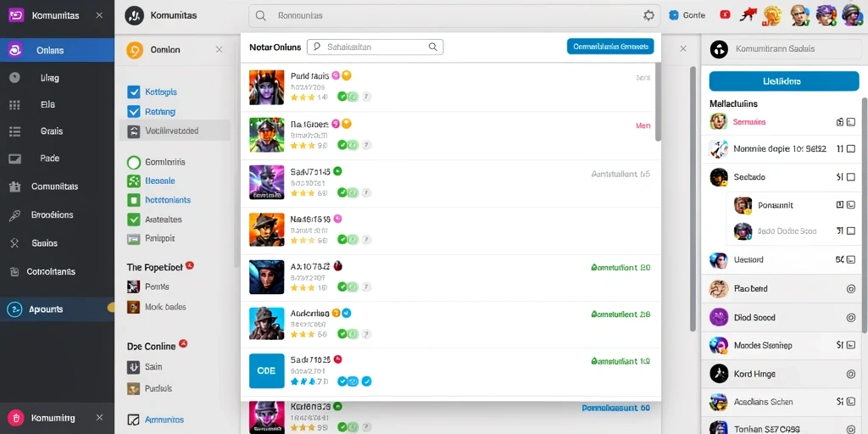The image size is (868, 434).
Task: Click the Uetidins blue button
Action: coord(784,81)
